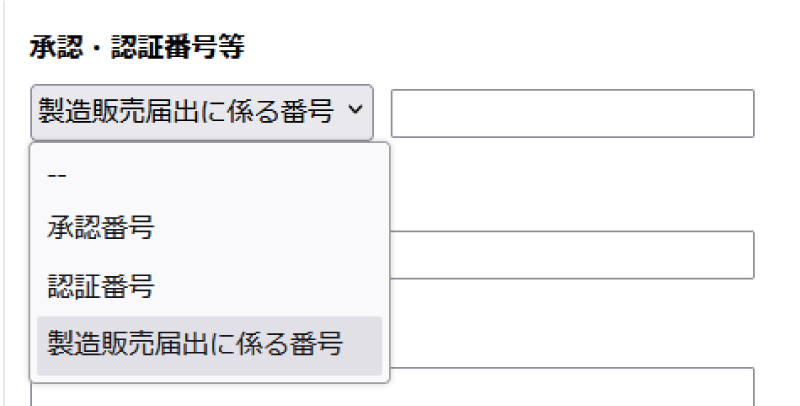Image resolution: width=800 pixels, height=406 pixels.
Task: Switch number type to 認証番号
Action: click(x=100, y=288)
